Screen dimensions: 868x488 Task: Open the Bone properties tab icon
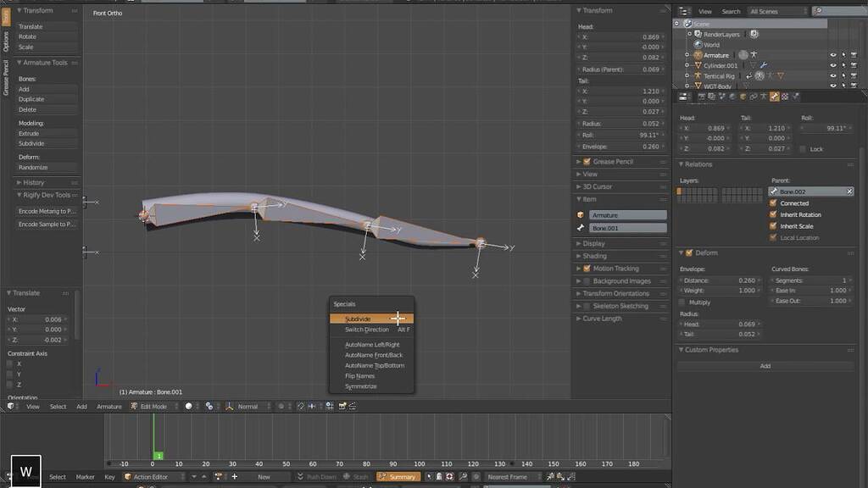click(774, 97)
